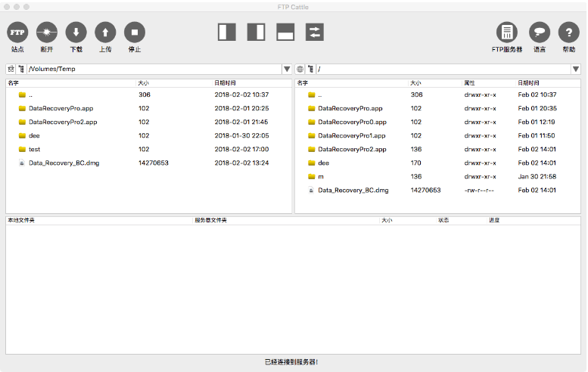Screen dimensions: 588x372
Task: Select local Data_Recovery_BC.dmg file
Action: coord(149,163)
